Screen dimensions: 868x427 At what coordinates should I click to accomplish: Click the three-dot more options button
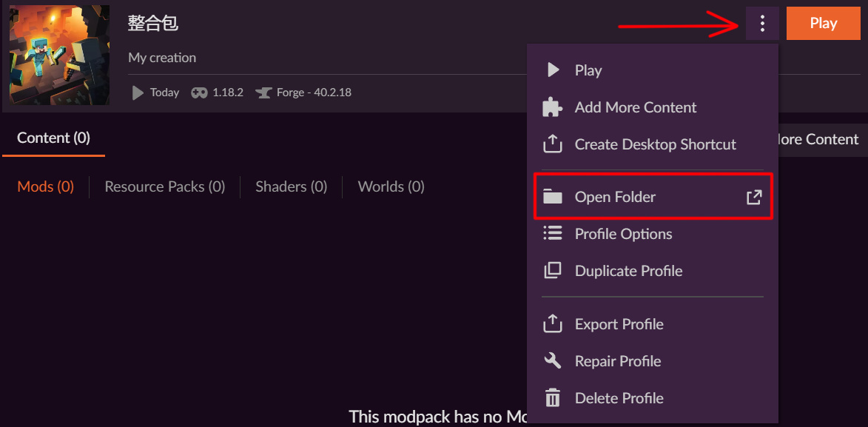[762, 24]
